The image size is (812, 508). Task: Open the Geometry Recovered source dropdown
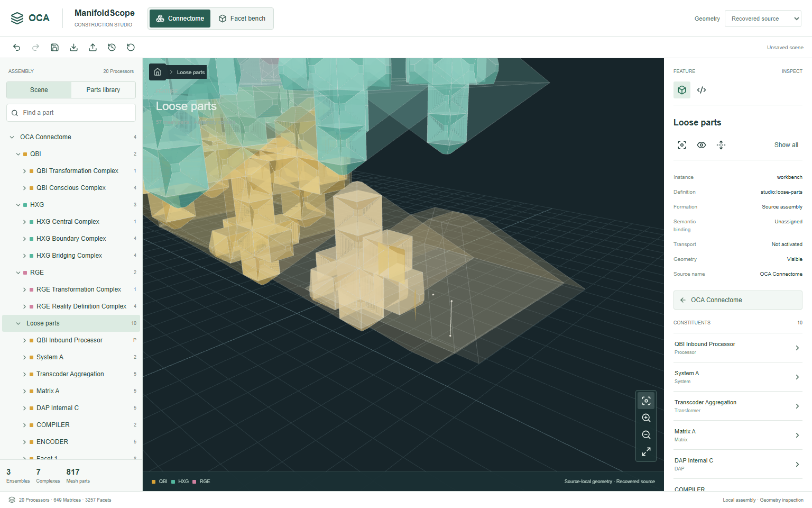[x=763, y=19]
